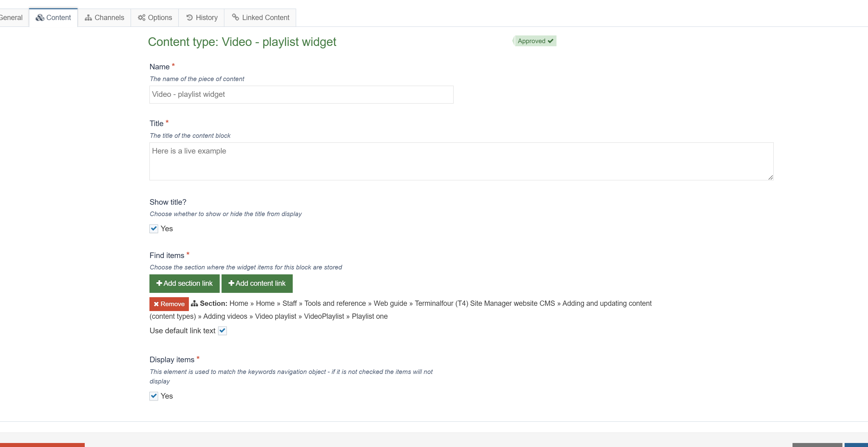868x447 pixels.
Task: Click inside the Title text area
Action: 461,161
